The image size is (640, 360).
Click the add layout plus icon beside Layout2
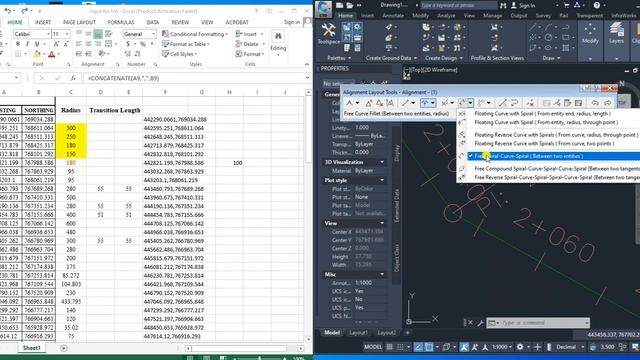(x=407, y=333)
